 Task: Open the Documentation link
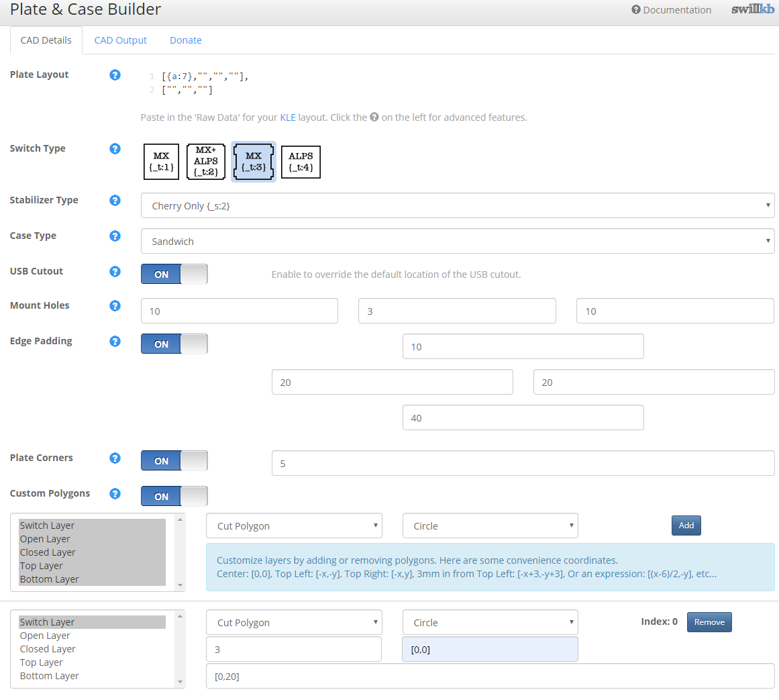click(671, 10)
